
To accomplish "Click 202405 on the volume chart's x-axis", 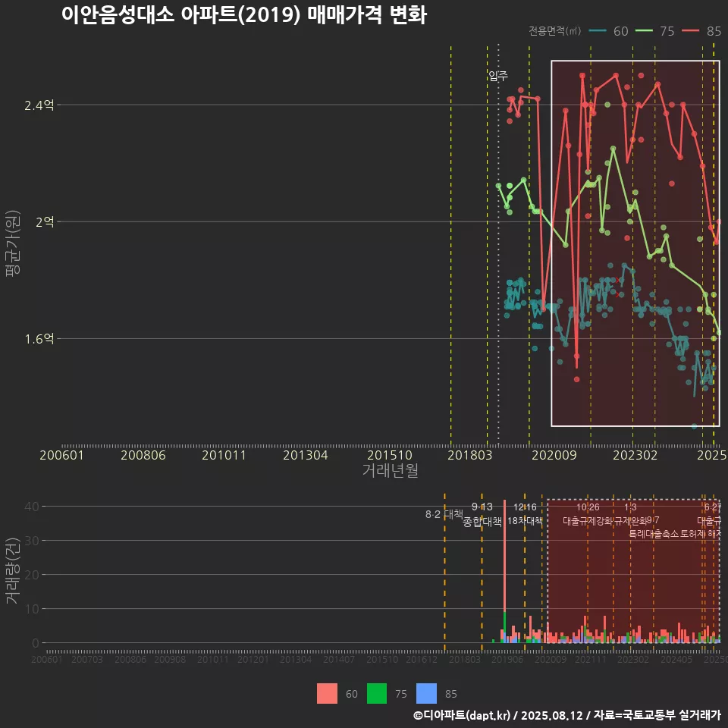I will point(676,659).
